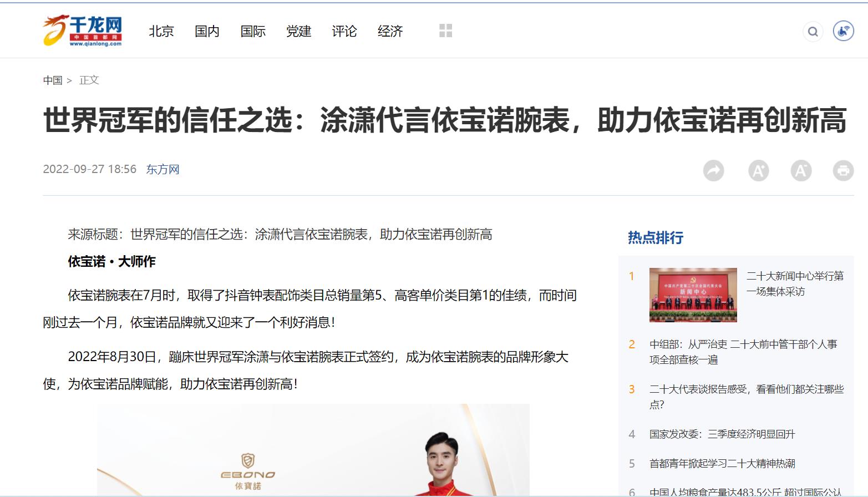Click the Qianlong (千龙网) site logo
The height and width of the screenshot is (497, 868).
click(82, 31)
